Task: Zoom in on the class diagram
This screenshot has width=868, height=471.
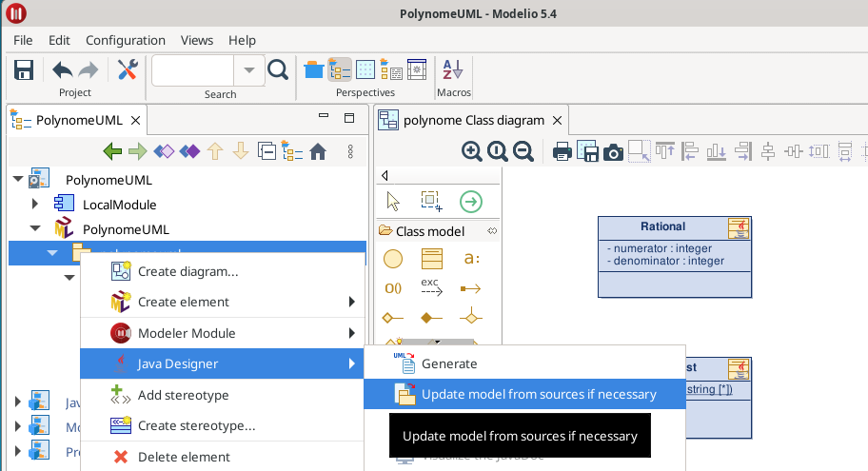Action: pos(472,151)
